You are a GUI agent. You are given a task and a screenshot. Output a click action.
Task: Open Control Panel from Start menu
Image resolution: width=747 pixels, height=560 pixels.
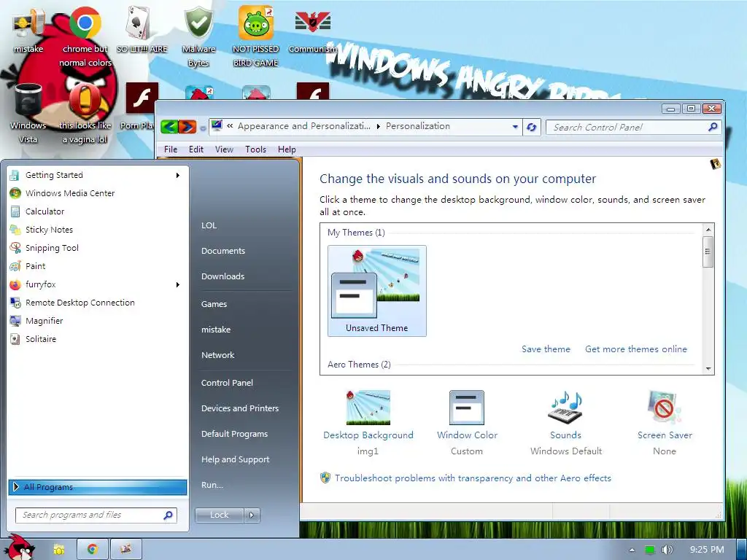pos(227,383)
